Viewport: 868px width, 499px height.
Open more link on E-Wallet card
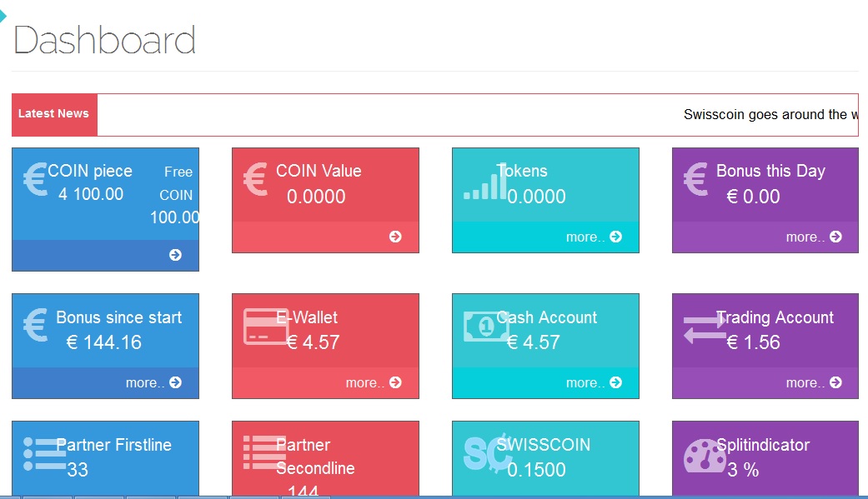(365, 383)
